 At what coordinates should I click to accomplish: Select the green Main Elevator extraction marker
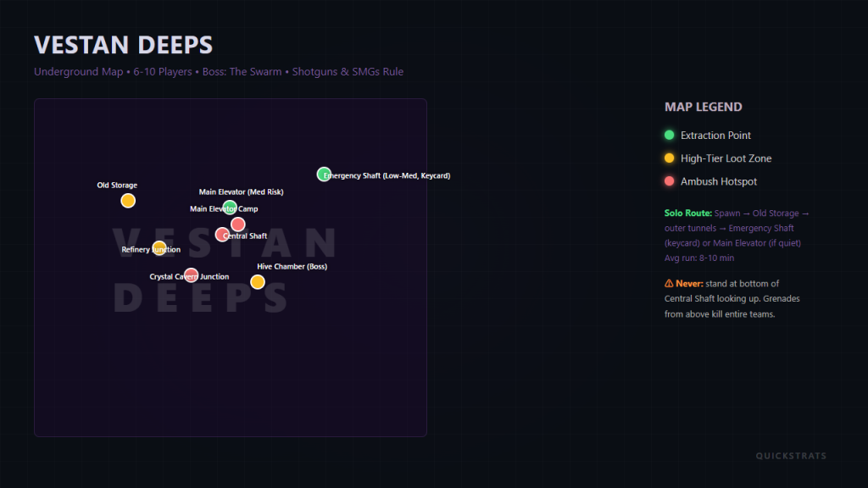click(x=230, y=208)
